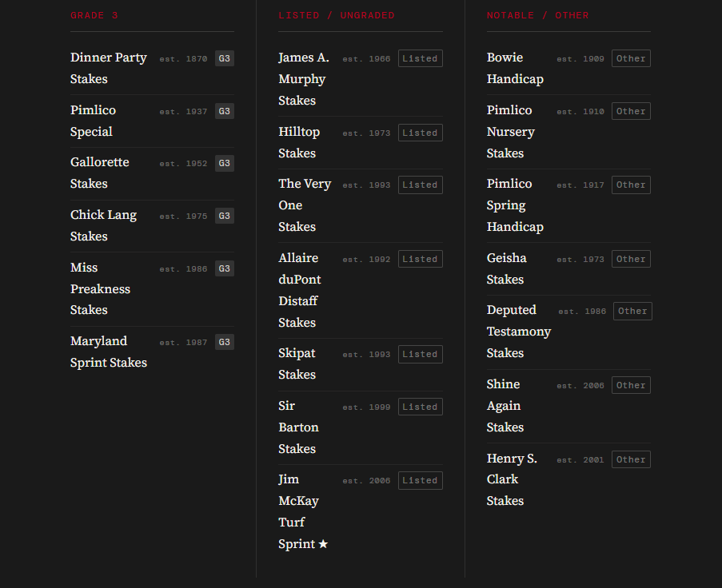Select the Gallorette Stakes title
This screenshot has height=588, width=722.
pyautogui.click(x=99, y=173)
